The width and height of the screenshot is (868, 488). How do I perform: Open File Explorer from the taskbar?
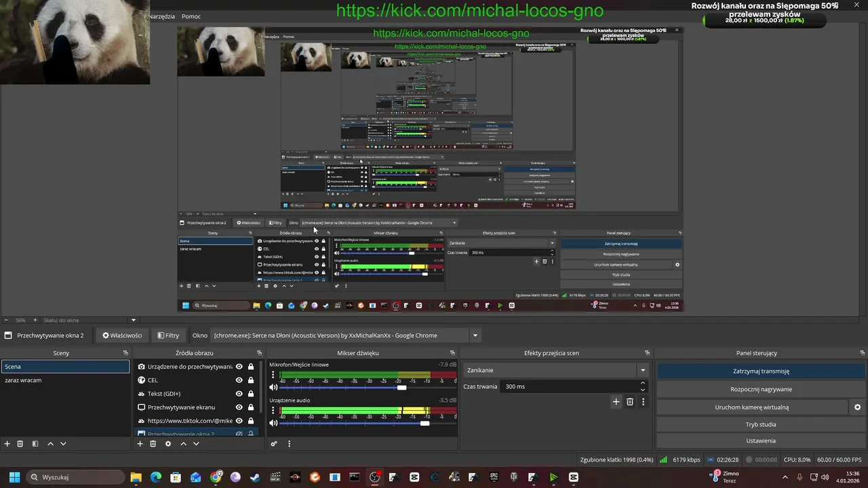pos(136,477)
